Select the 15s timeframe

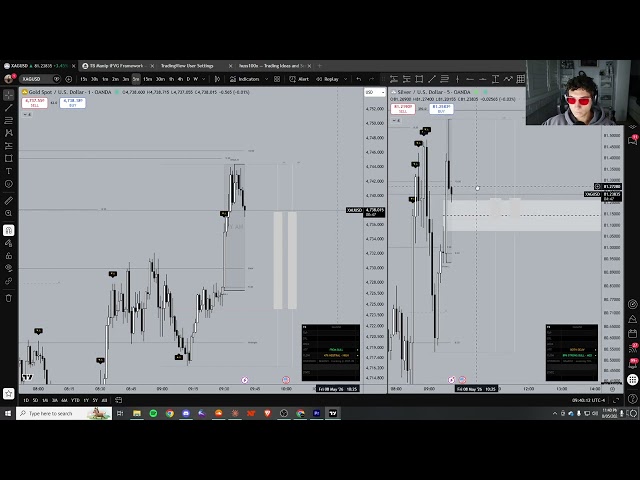(x=84, y=79)
